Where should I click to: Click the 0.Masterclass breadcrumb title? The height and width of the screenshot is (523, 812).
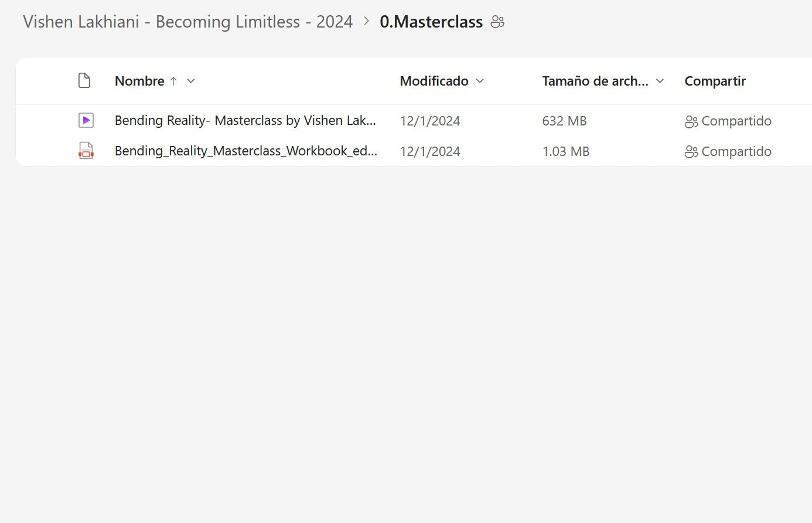[431, 22]
